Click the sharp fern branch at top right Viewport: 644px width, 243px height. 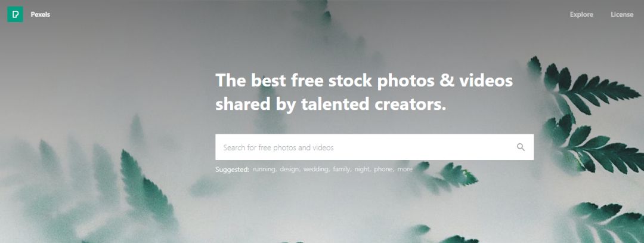click(583, 87)
